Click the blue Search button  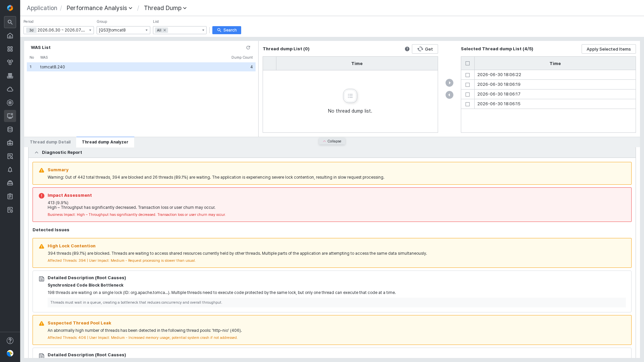[227, 30]
